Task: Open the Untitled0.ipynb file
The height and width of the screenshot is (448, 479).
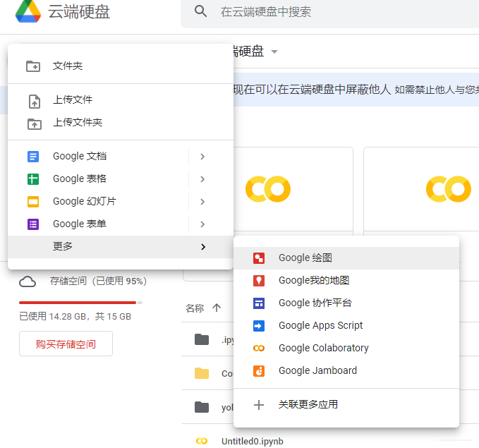Action: 253,441
